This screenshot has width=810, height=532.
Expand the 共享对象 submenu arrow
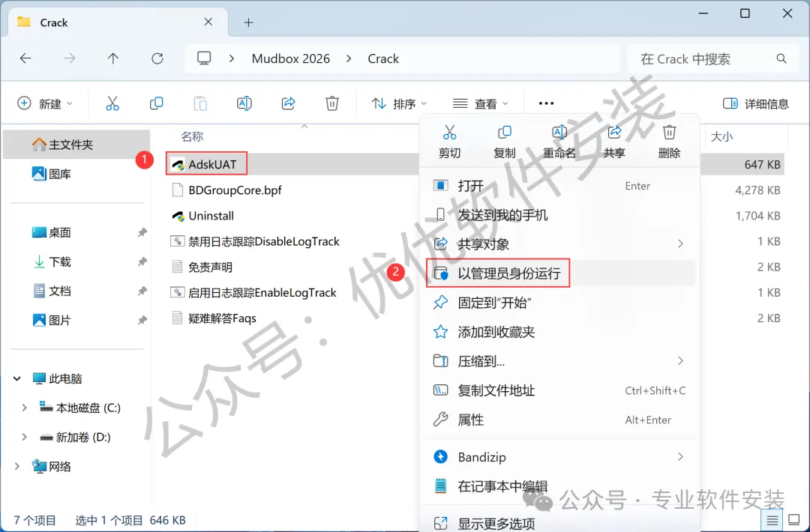pyautogui.click(x=680, y=244)
